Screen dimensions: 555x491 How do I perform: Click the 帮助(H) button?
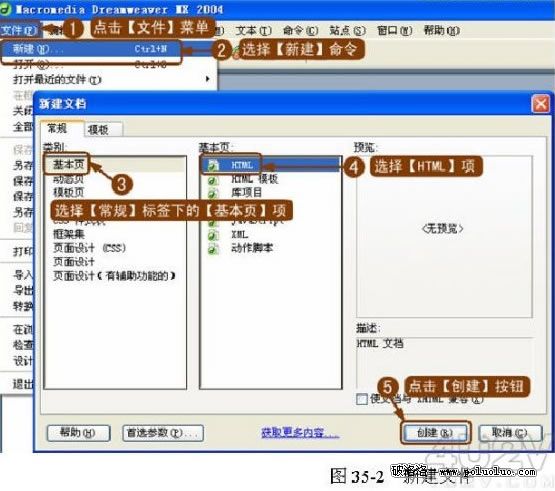point(78,433)
